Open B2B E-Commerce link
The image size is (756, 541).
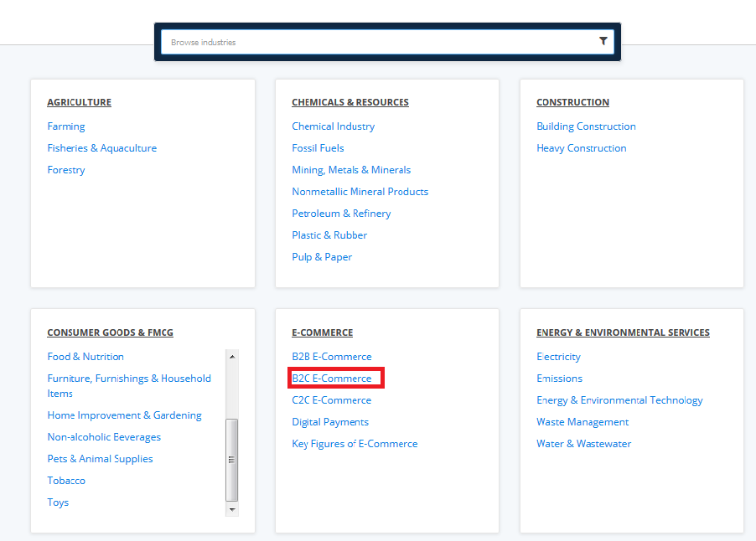[332, 357]
